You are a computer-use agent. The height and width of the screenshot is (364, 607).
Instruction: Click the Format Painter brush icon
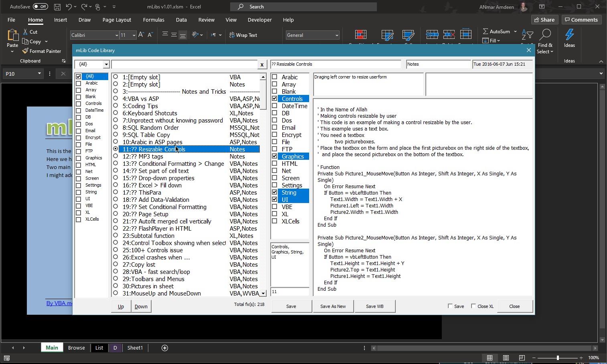pos(25,51)
